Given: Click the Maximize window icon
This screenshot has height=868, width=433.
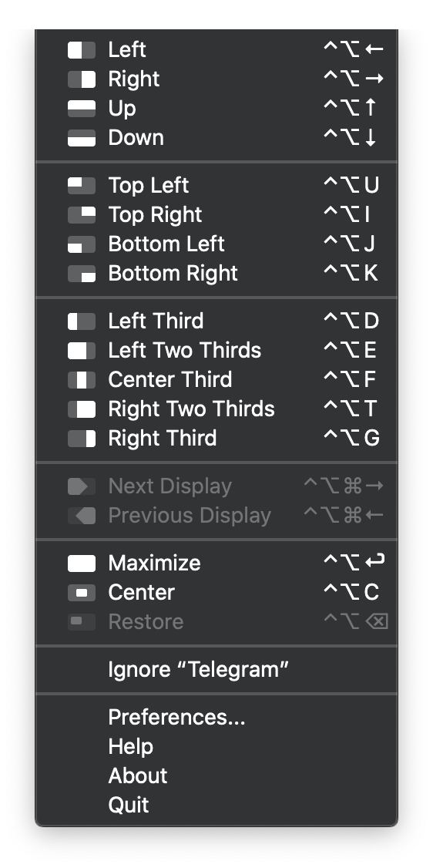Looking at the screenshot, I should click(82, 564).
